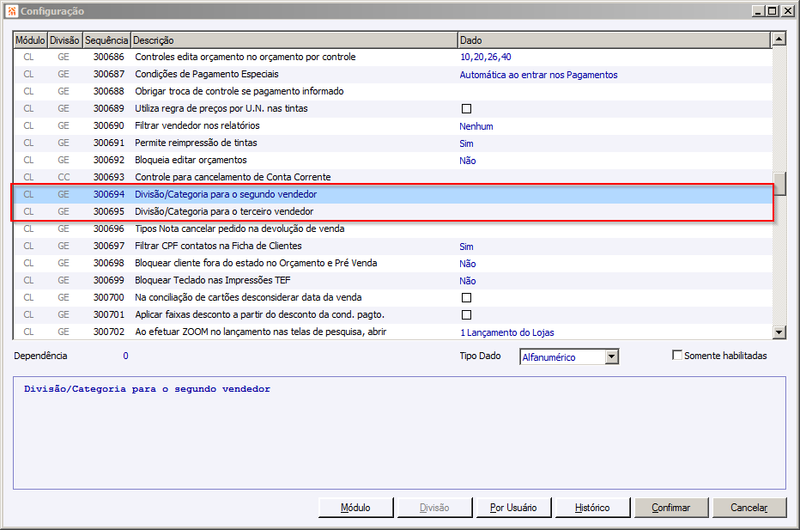
Task: Click value 1 Lançamento do Lojas
Action: coord(507,333)
